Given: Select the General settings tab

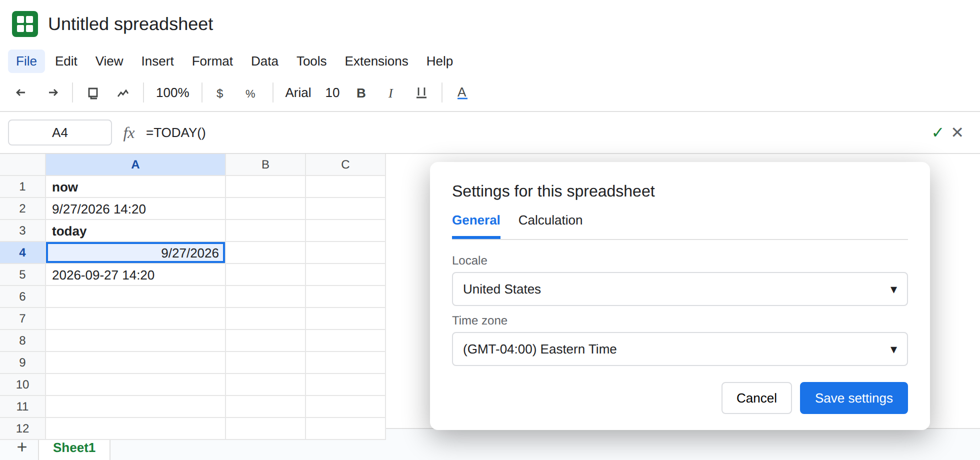Looking at the screenshot, I should point(476,220).
